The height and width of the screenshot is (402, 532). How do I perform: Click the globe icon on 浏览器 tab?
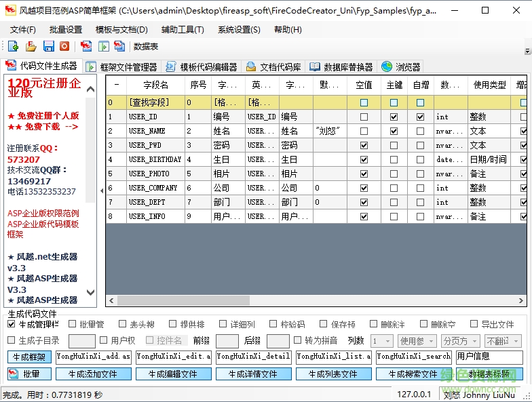pyautogui.click(x=387, y=66)
